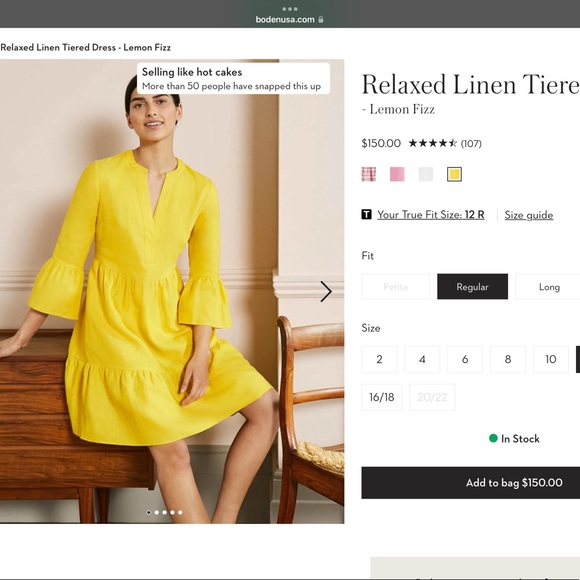Pick the unavailable size 20/22
Screen dimensions: 580x580
point(432,397)
